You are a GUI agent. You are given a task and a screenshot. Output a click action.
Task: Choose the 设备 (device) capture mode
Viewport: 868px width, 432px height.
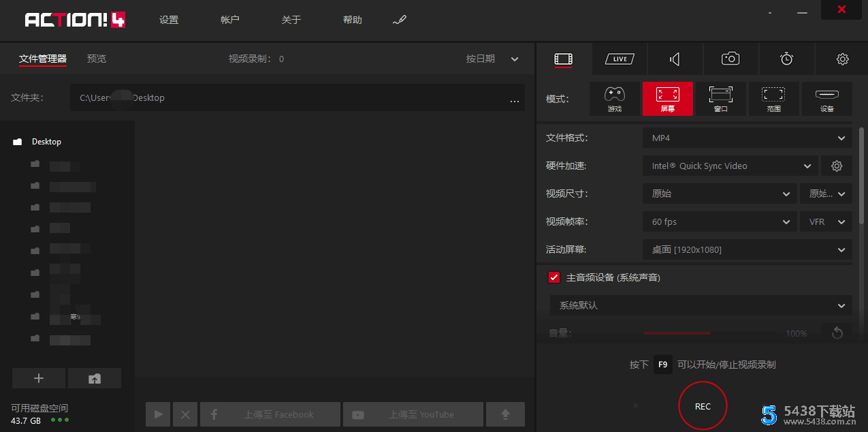pyautogui.click(x=826, y=98)
